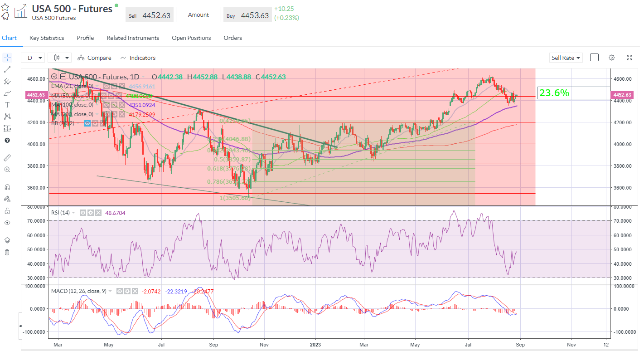Open the candlestick chart type dropdown

(x=61, y=58)
